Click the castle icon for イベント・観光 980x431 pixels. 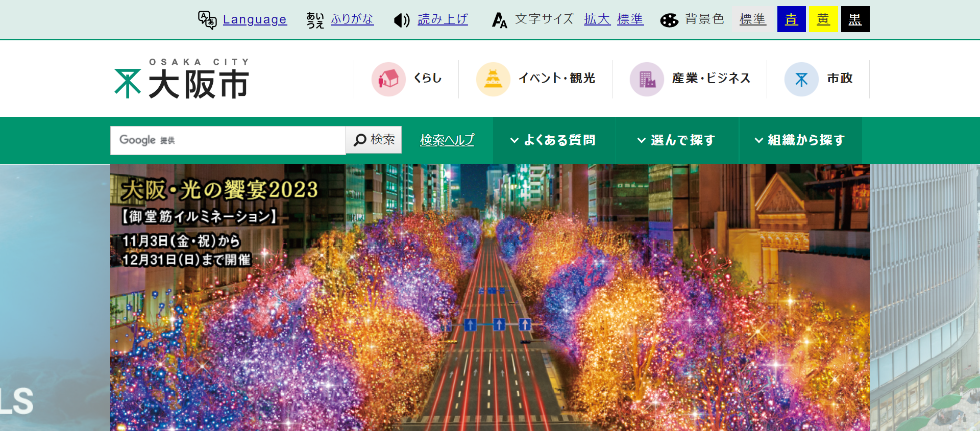493,79
